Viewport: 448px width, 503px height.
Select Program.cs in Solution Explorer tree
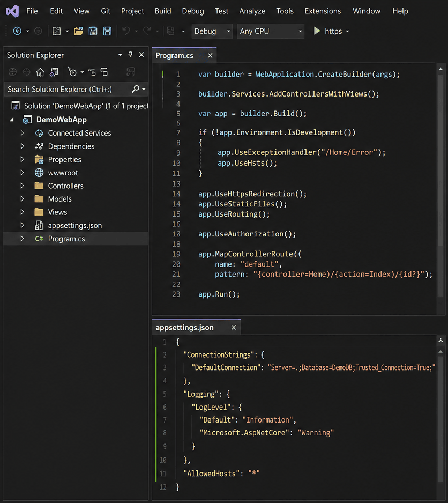[x=76, y=239]
